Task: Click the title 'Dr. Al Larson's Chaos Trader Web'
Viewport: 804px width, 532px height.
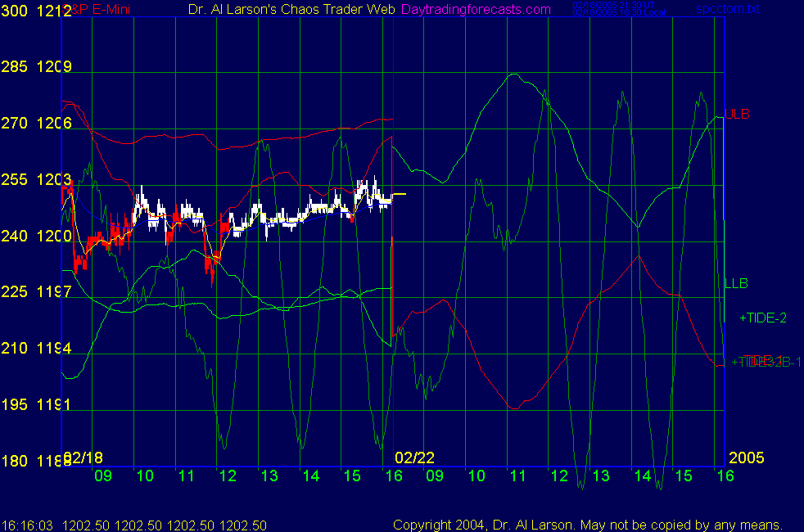Action: tap(291, 9)
